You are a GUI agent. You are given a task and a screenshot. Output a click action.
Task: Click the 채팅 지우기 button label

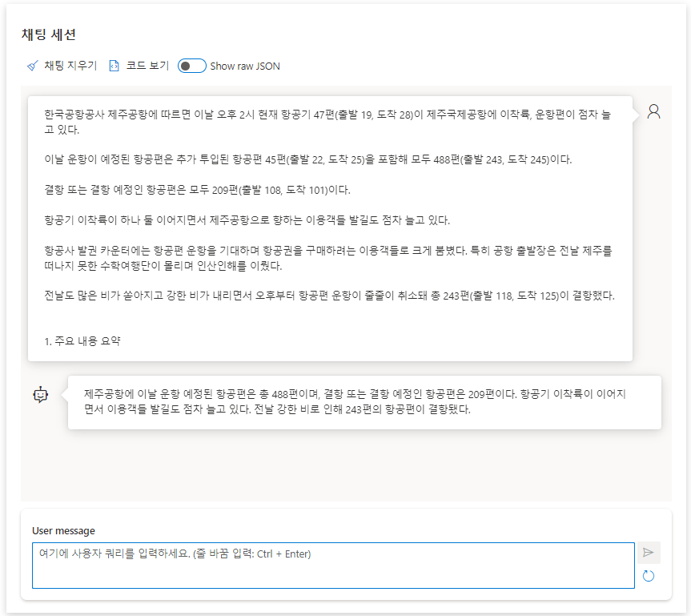coord(70,66)
